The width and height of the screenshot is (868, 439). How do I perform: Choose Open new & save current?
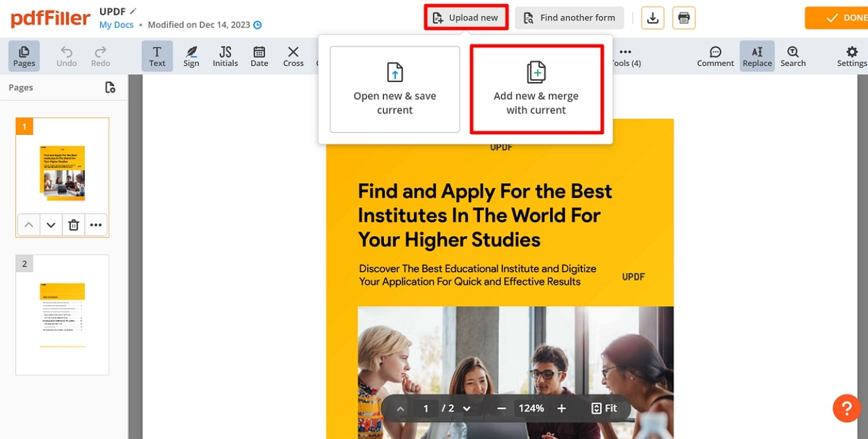395,89
